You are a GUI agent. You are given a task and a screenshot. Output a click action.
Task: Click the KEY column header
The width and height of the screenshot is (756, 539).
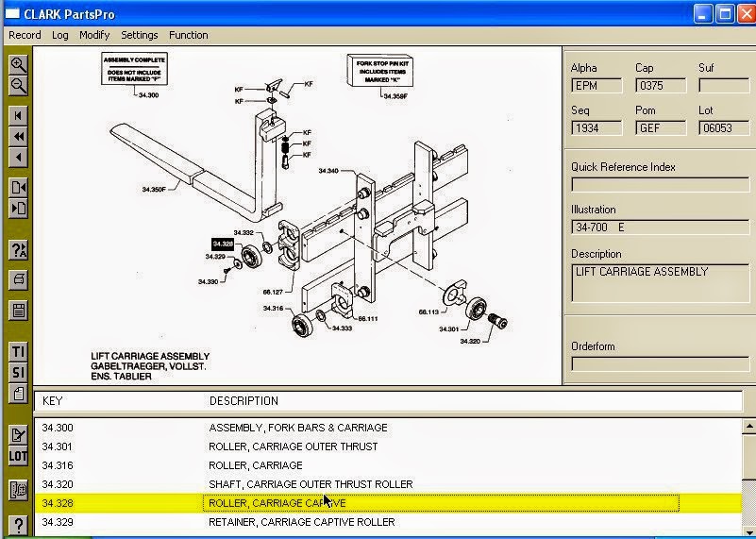point(52,401)
